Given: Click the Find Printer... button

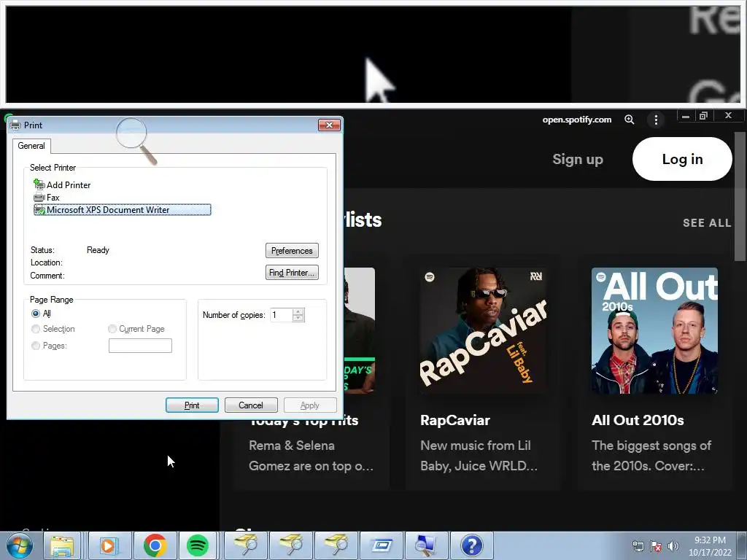Looking at the screenshot, I should (x=292, y=273).
